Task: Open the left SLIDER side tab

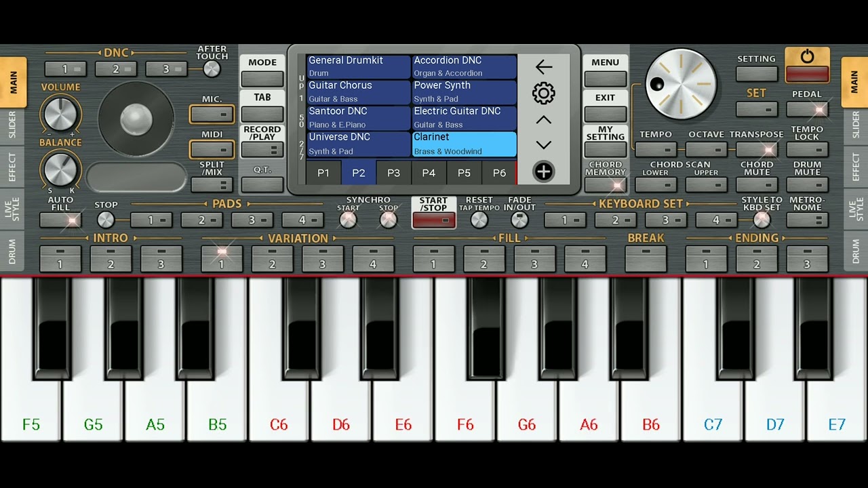Action: pos(13,126)
